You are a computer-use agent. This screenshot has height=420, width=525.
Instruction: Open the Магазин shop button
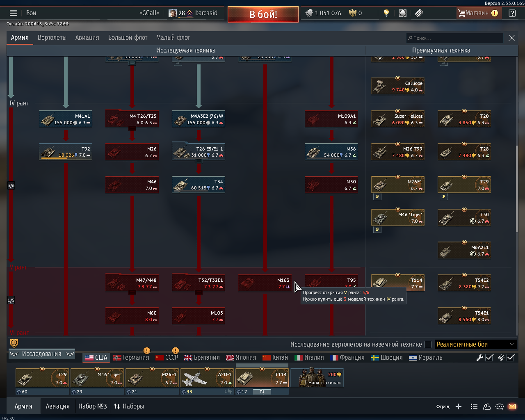point(478,13)
